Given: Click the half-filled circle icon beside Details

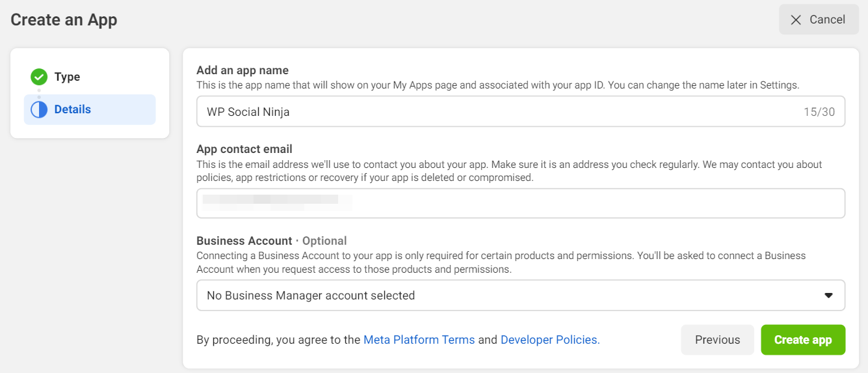Looking at the screenshot, I should tap(39, 109).
